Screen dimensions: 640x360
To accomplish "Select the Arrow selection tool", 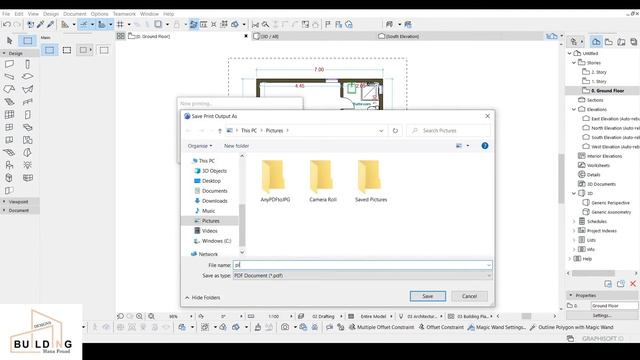I will coord(10,40).
